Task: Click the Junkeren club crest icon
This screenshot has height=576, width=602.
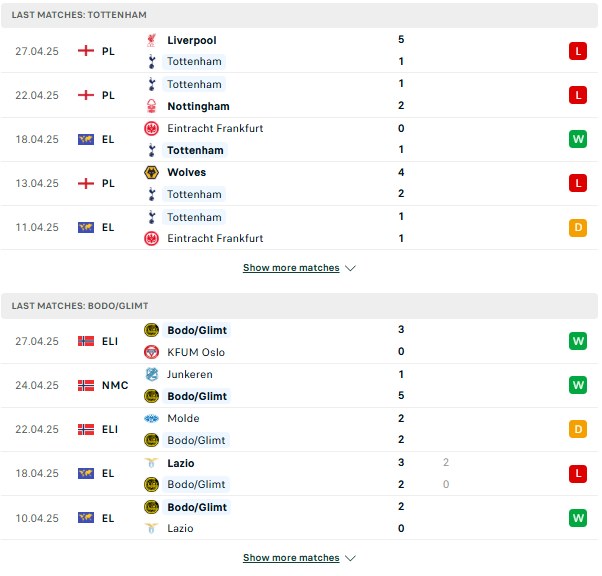Action: pos(152,374)
